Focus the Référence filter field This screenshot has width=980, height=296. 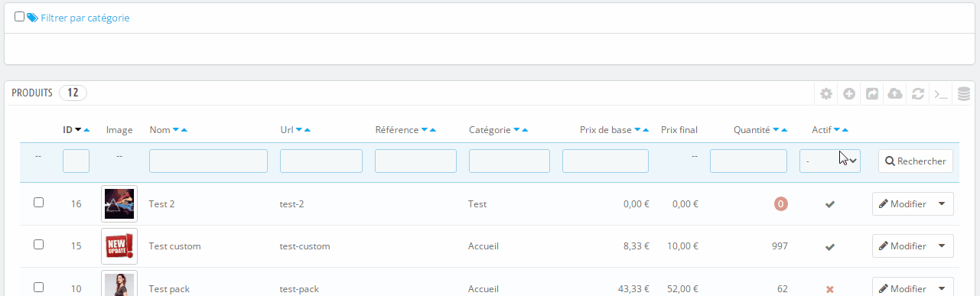tap(415, 161)
